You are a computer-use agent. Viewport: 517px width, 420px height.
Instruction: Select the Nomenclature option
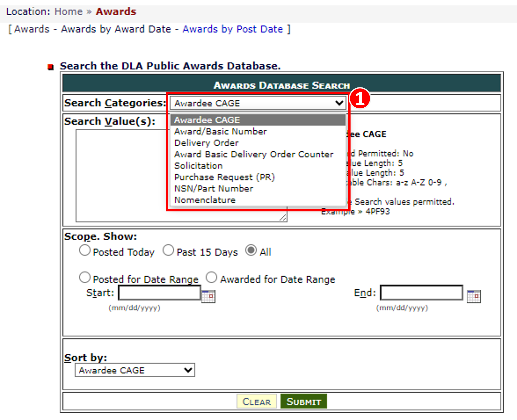coord(205,200)
